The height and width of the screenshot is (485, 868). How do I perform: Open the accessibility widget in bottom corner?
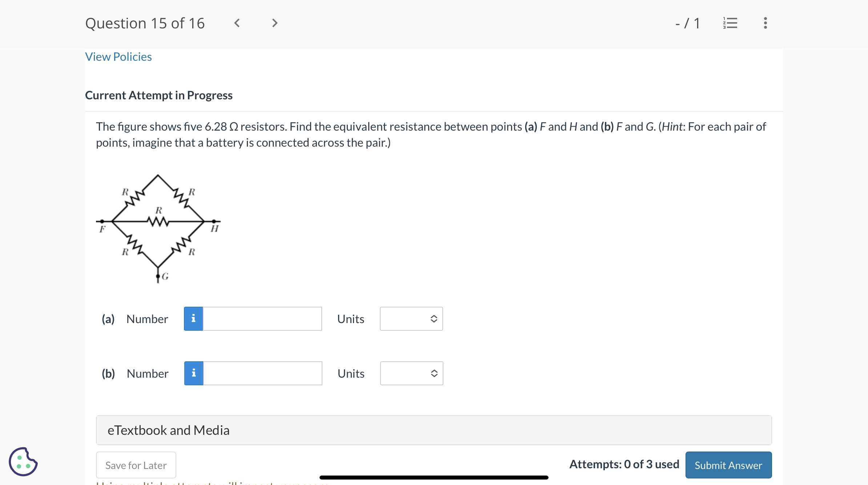pyautogui.click(x=23, y=461)
